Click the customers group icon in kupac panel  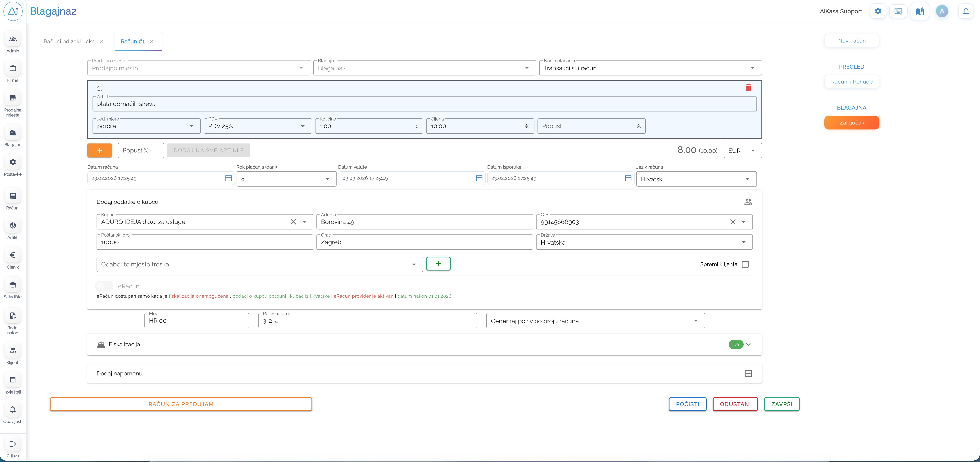tap(748, 202)
